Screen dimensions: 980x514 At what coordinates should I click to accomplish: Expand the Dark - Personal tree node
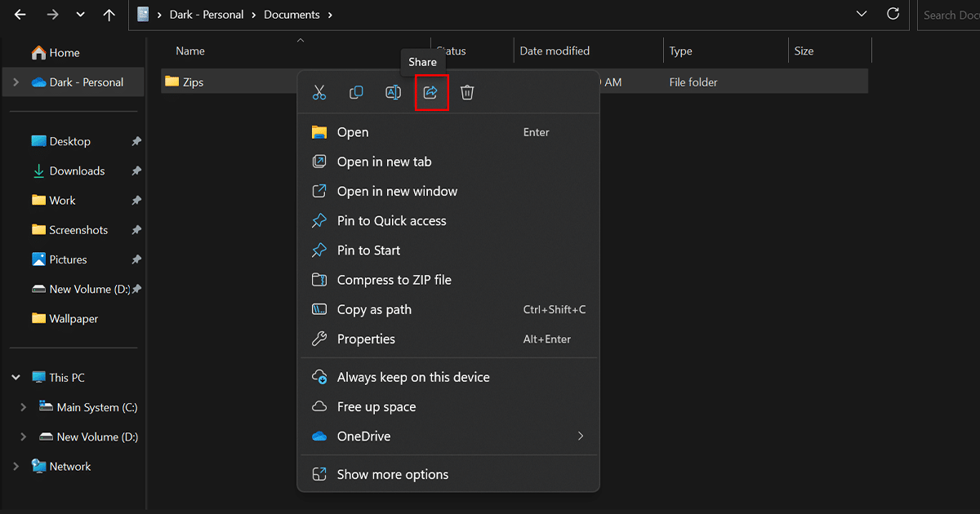(16, 82)
